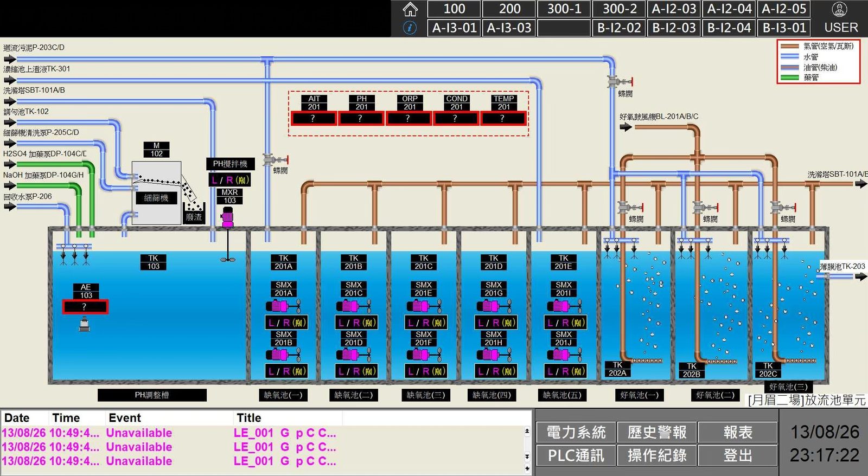This screenshot has height=476, width=868.
Task: Go to the home screen icon
Action: 410,9
